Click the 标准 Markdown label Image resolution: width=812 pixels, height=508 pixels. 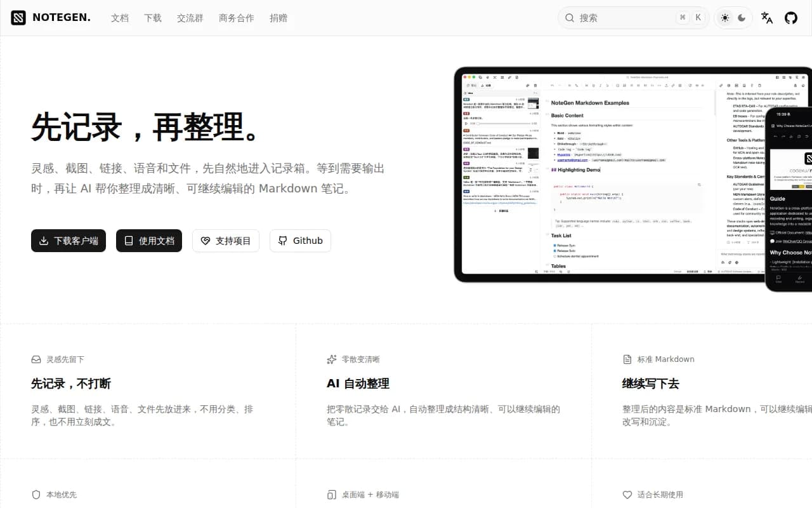666,359
